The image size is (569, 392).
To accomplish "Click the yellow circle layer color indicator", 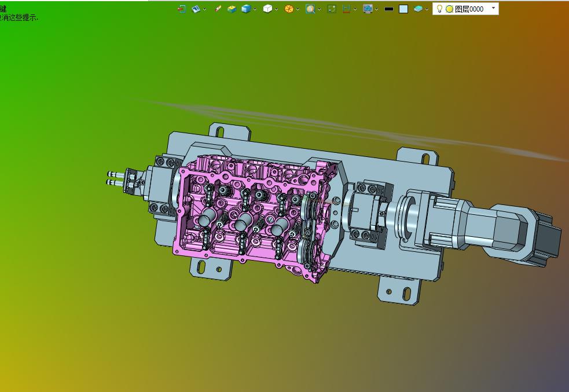I will (449, 9).
